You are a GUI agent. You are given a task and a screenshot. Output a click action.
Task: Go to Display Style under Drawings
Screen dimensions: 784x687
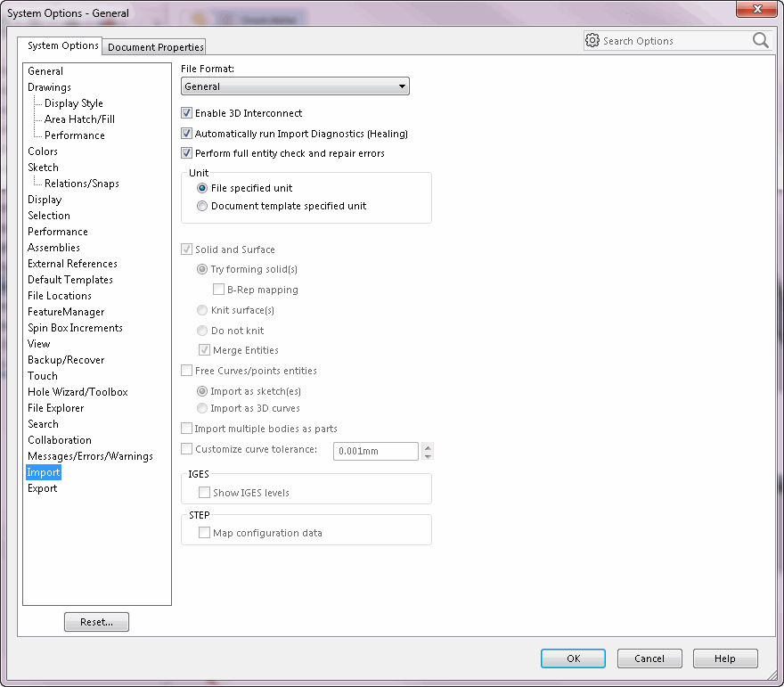pyautogui.click(x=73, y=103)
